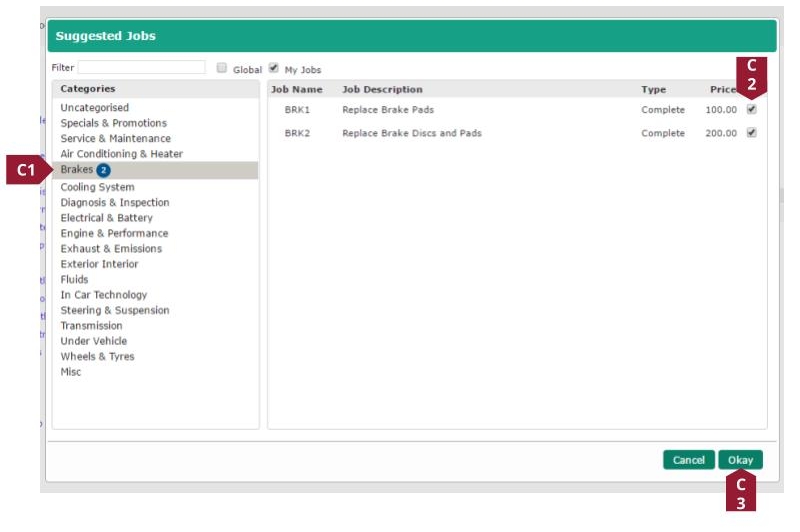
Task: Select the Wheels & Tyres category
Action: tap(97, 356)
